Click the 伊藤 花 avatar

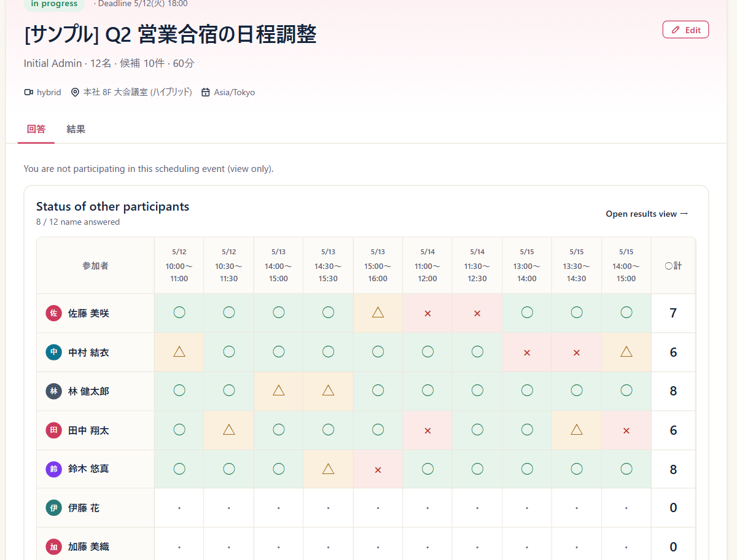coord(54,508)
